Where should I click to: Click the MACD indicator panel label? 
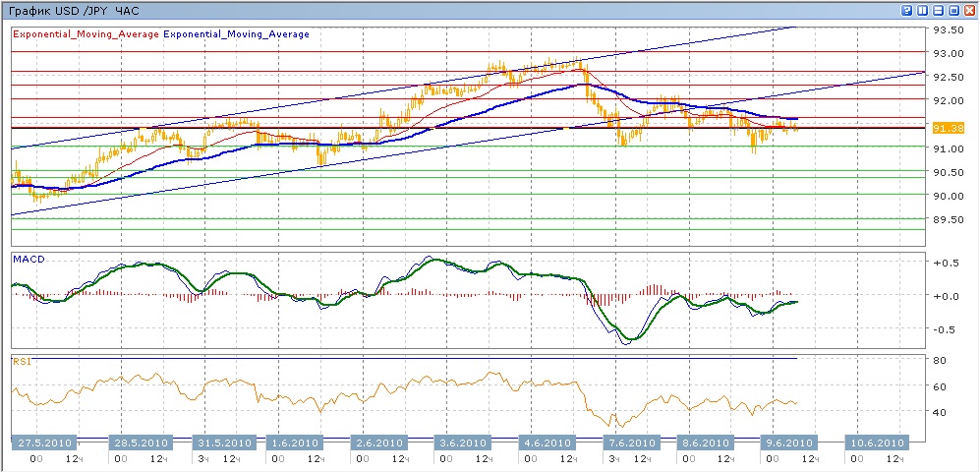[29, 259]
